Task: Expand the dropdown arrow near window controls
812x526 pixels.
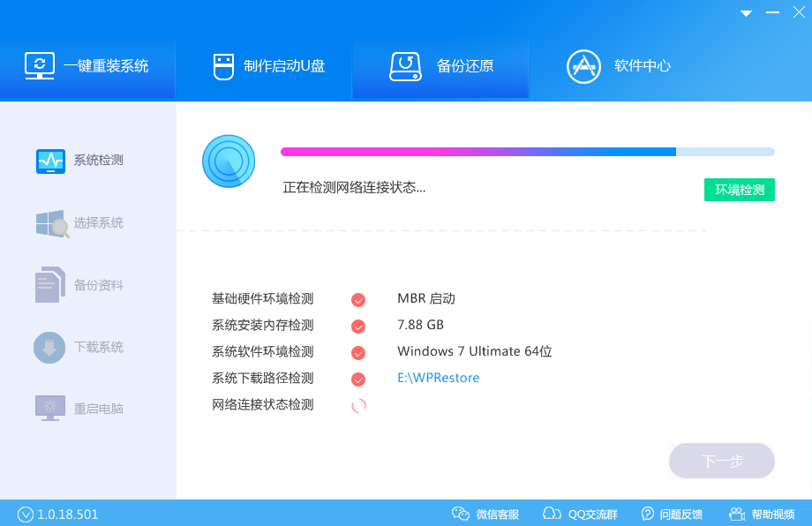Action: click(x=745, y=12)
